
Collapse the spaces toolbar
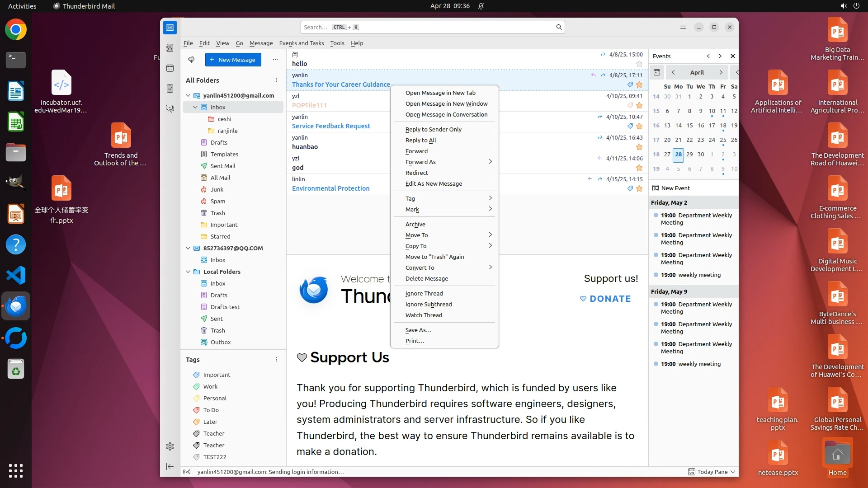(170, 466)
